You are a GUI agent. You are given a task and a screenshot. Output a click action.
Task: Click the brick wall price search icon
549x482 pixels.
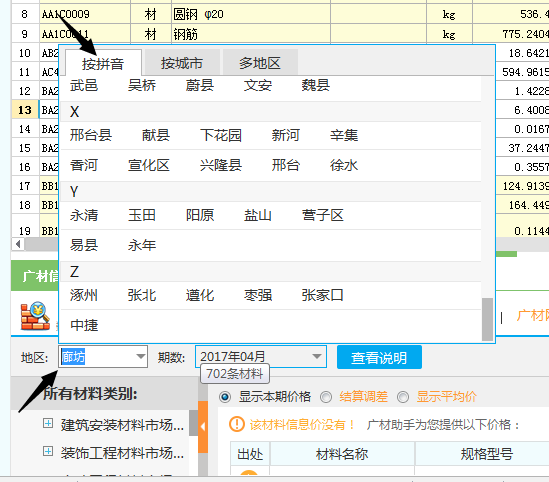[x=35, y=316]
